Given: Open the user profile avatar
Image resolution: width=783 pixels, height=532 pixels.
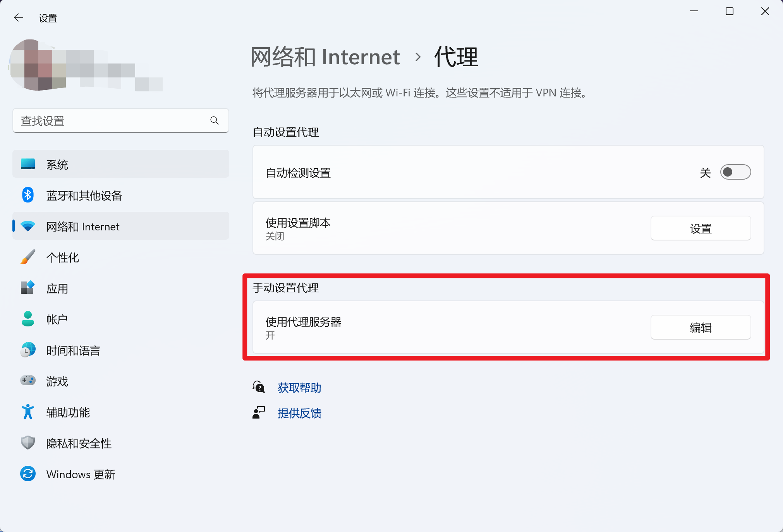Looking at the screenshot, I should [37, 65].
